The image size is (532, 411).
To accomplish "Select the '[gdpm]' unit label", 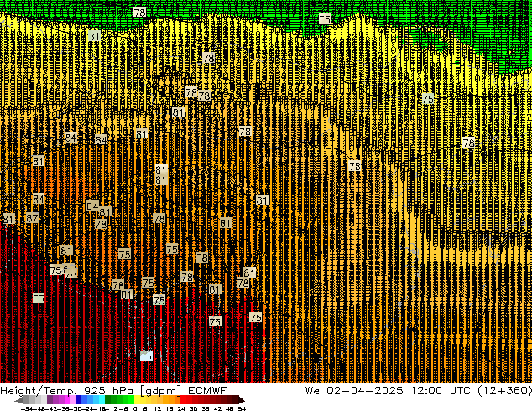I will tap(161, 391).
